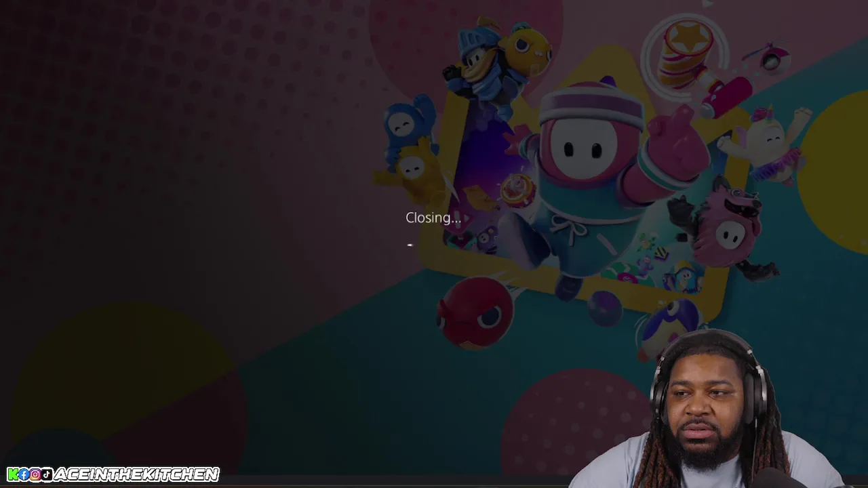Screen dimensions: 868x488
Task: Click the ACEINTHEKITCHEN channel name text
Action: (136, 474)
